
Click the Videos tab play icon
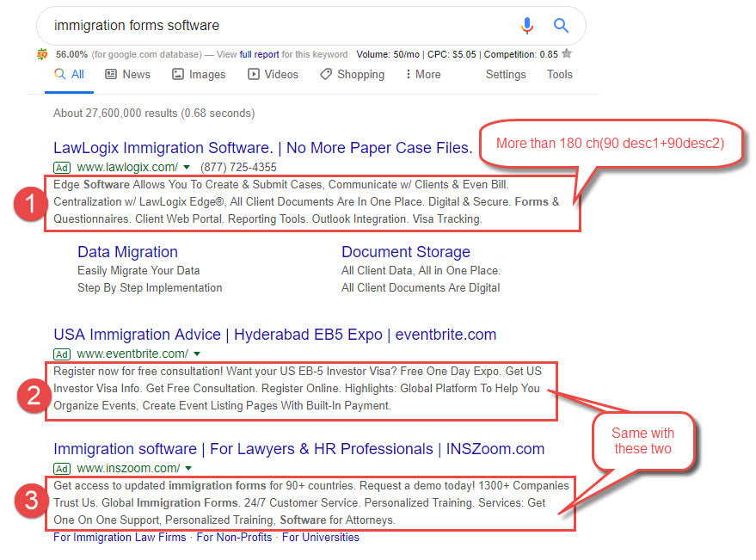point(253,74)
